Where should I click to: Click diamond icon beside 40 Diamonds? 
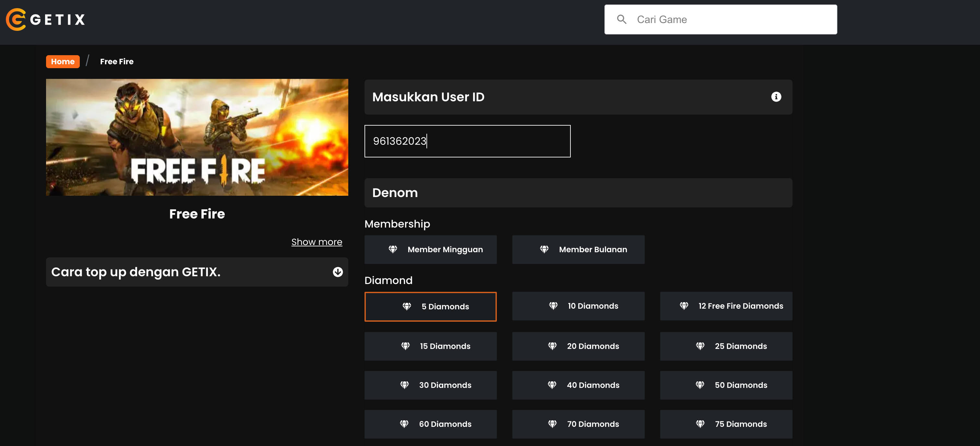[x=552, y=385]
